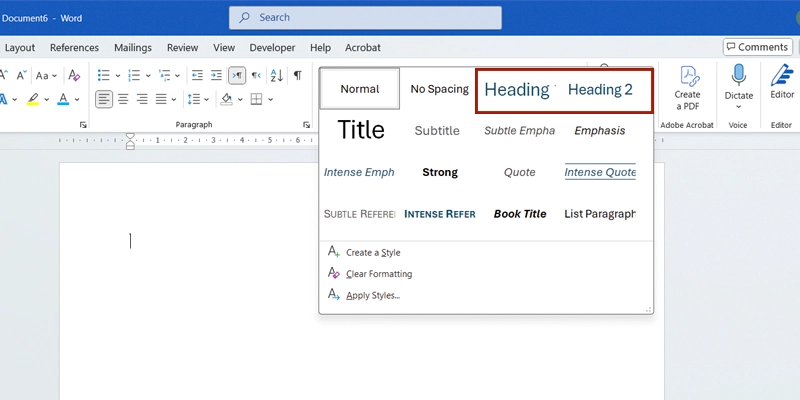Expand the Borders dropdown arrow

pos(272,99)
